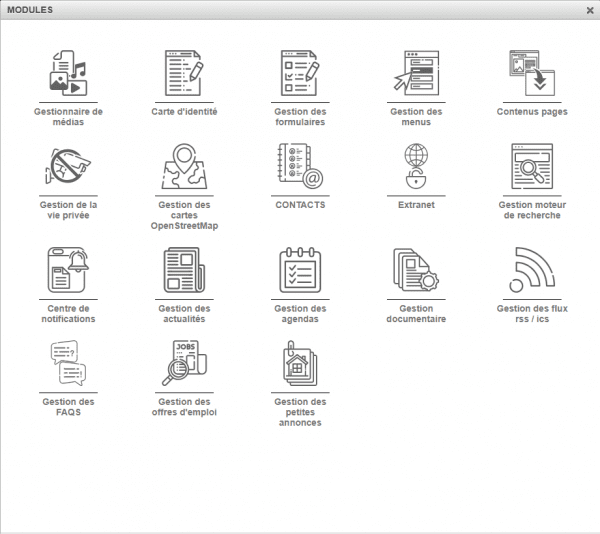600x534 pixels.
Task: Open the Gestion des agendas calendar icon
Action: [x=300, y=270]
